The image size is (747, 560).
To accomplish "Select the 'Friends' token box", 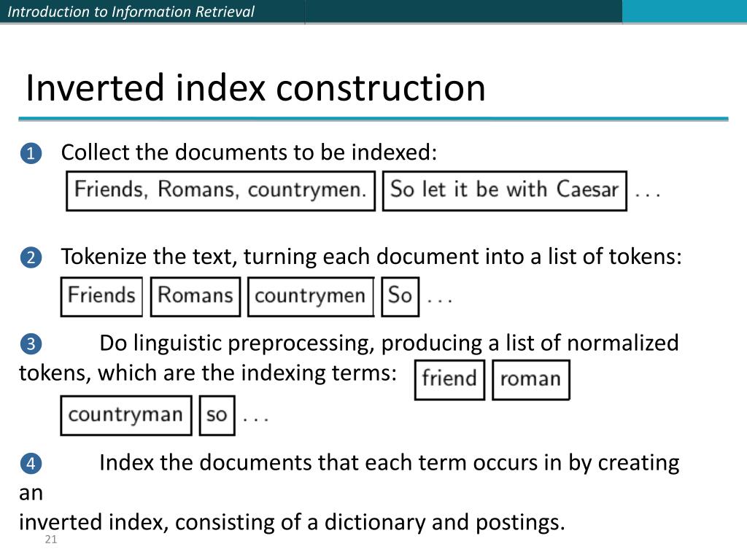I will click(x=101, y=296).
